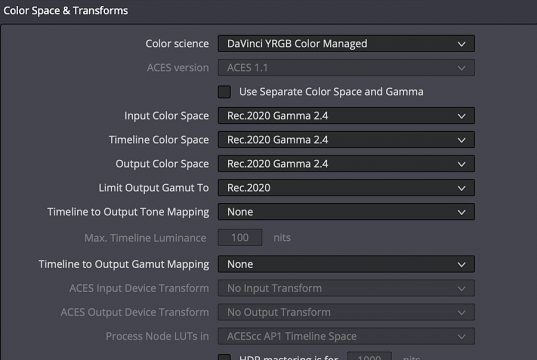Open the Process Node LUTs in dropdown

point(346,336)
